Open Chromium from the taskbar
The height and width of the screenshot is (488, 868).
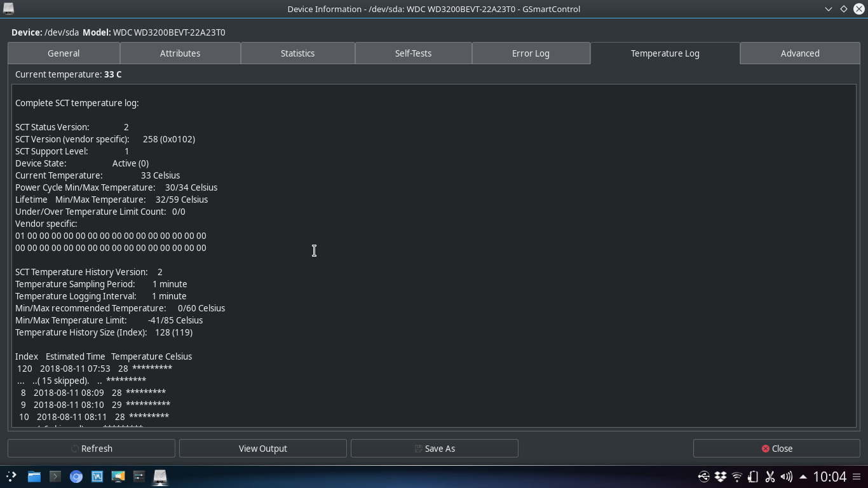pos(76,476)
